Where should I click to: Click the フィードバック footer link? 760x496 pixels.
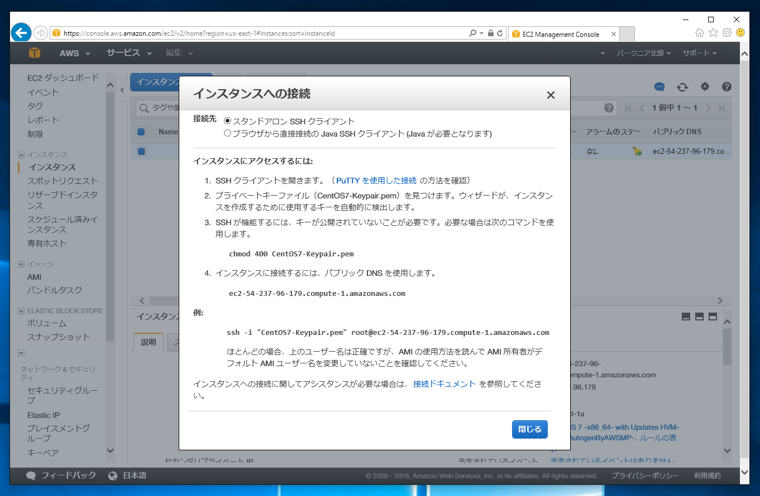[x=68, y=476]
